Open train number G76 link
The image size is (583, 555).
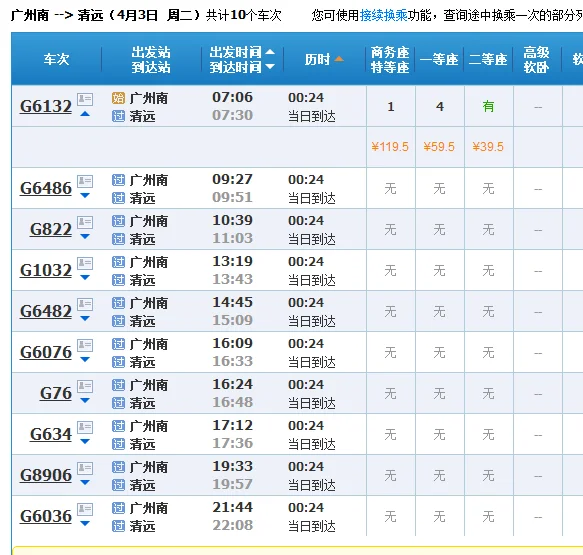[x=56, y=393]
